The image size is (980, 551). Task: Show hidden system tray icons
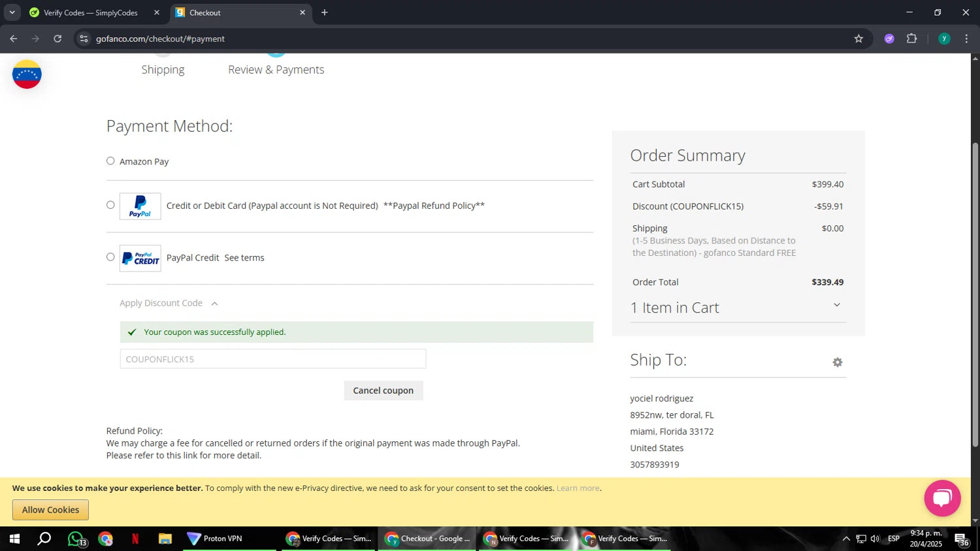(846, 539)
